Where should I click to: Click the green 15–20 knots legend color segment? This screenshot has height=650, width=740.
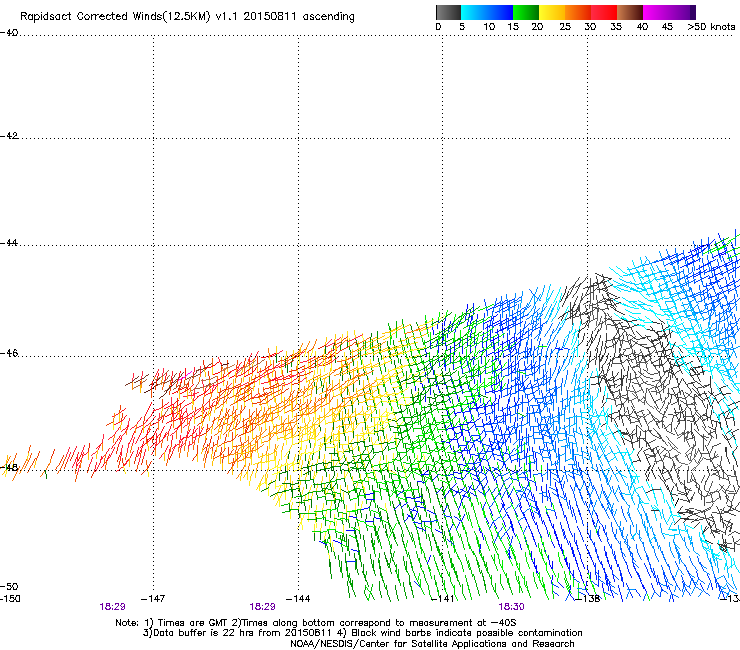click(526, 12)
